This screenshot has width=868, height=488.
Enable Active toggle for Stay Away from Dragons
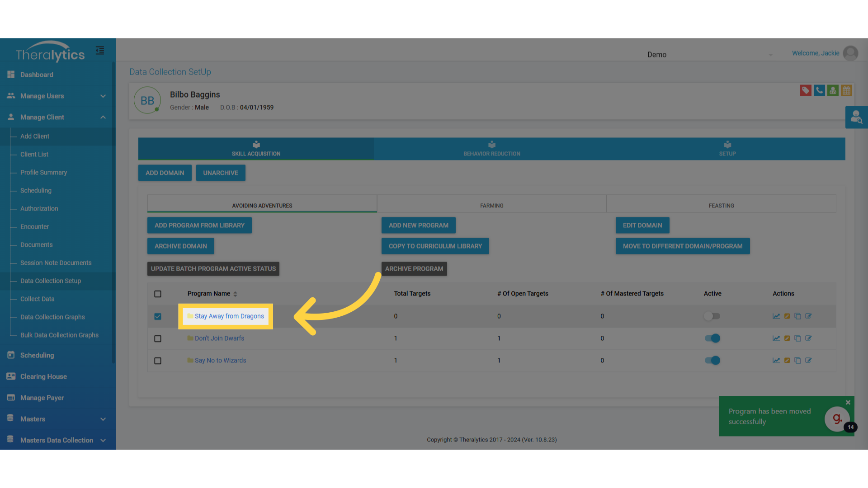[712, 316]
